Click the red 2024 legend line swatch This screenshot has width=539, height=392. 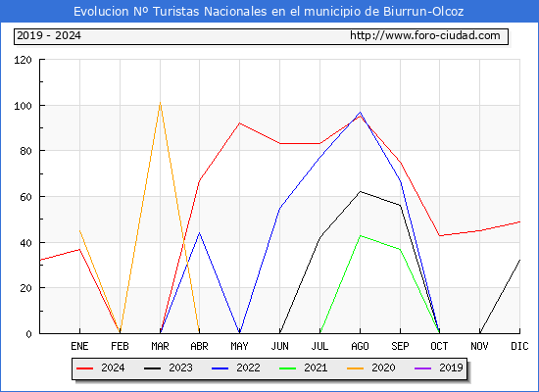84,368
